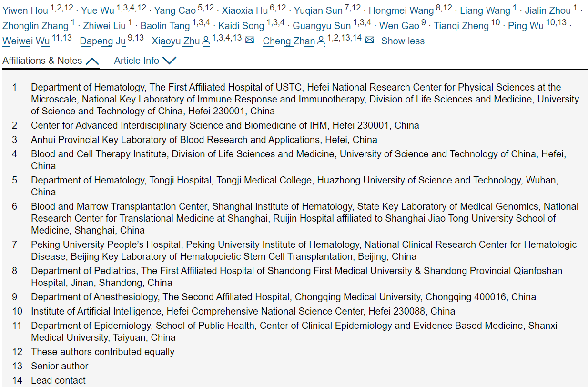Collapse author list with Show less
Screen dimensions: 588x387
(403, 41)
